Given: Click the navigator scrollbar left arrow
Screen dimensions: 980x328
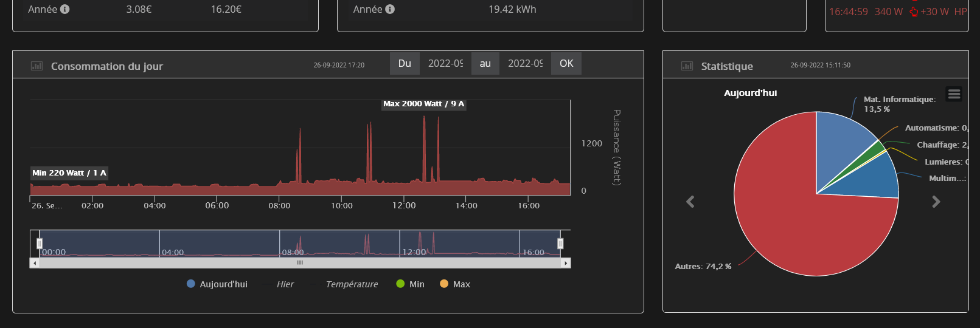Looking at the screenshot, I should tap(34, 263).
